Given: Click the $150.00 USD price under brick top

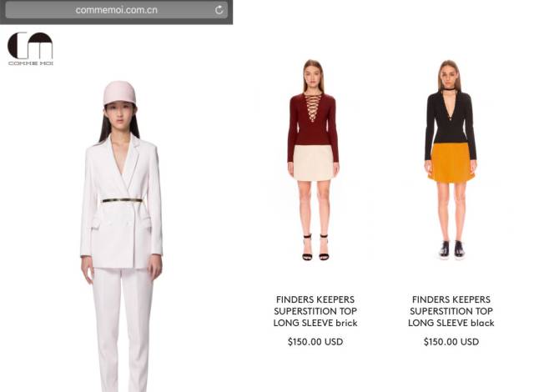Looking at the screenshot, I should click(x=315, y=342).
